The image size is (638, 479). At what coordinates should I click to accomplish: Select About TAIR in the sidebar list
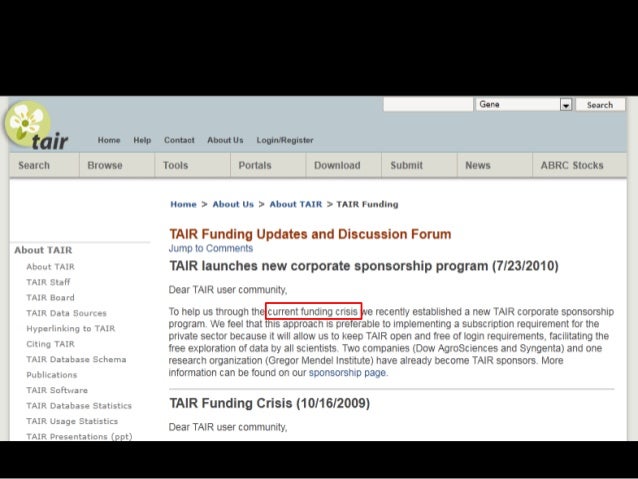[50, 267]
